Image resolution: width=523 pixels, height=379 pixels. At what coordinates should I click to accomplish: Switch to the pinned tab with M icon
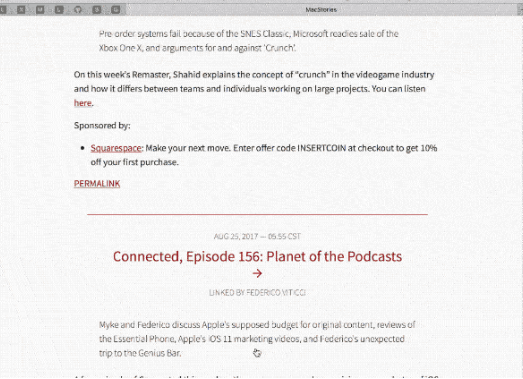pos(40,10)
